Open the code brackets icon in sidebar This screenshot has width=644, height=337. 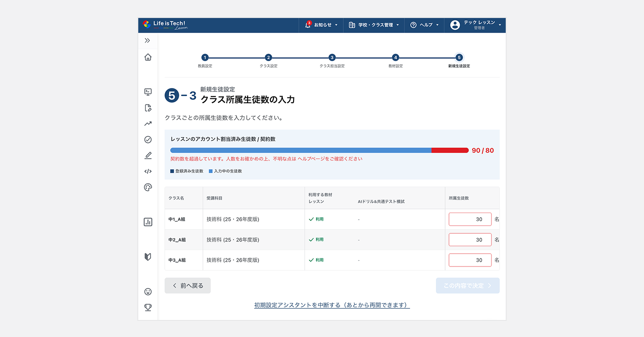click(148, 171)
